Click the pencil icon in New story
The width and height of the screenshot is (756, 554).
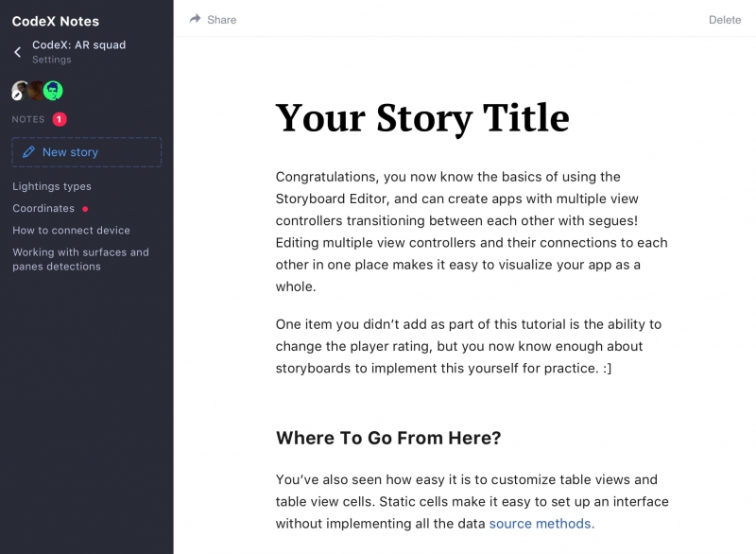(29, 152)
